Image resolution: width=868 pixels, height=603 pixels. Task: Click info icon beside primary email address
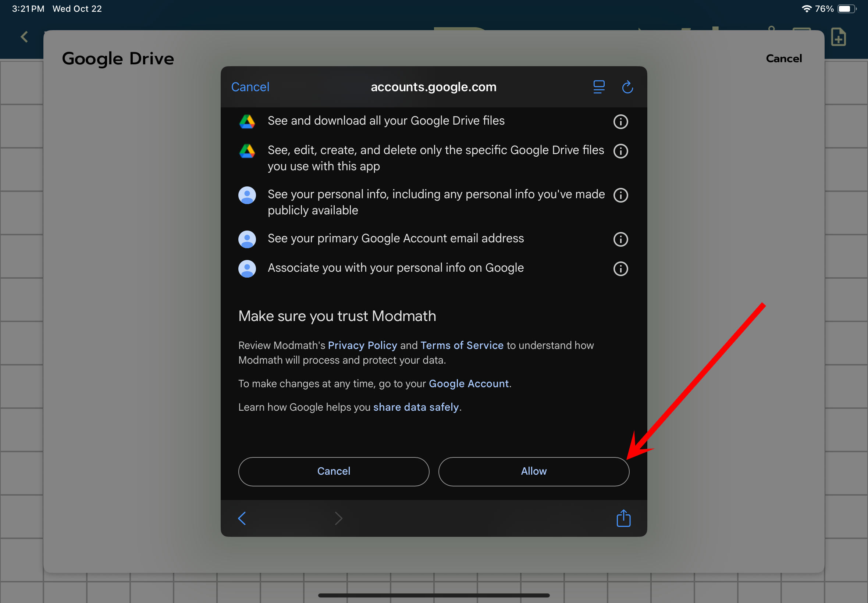click(x=620, y=239)
